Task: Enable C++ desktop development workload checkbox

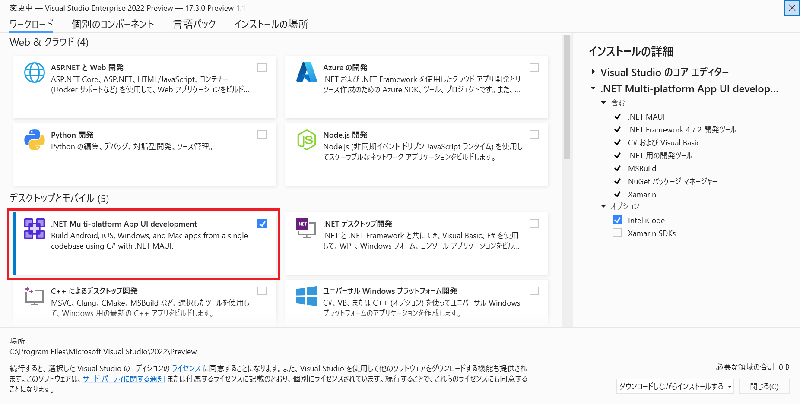Action: click(262, 291)
